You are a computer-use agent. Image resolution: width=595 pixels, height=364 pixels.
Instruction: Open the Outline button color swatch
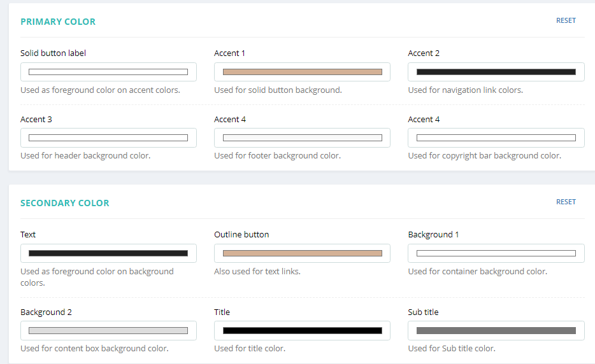(302, 253)
